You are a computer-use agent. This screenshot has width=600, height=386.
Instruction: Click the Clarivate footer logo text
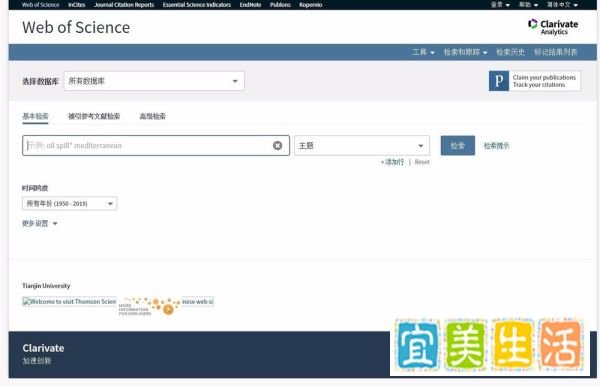(x=43, y=348)
